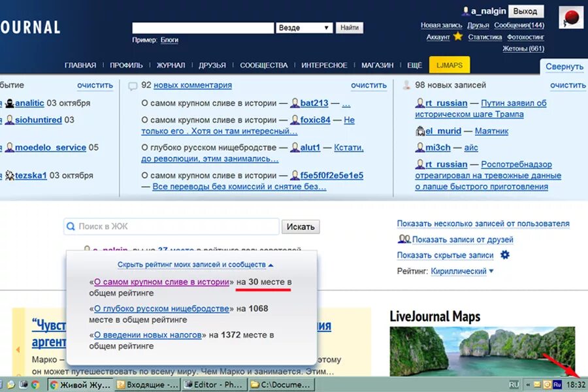The image size is (588, 392).
Task: Open the settings gear beside Показать скрытые записи
Action: (505, 255)
